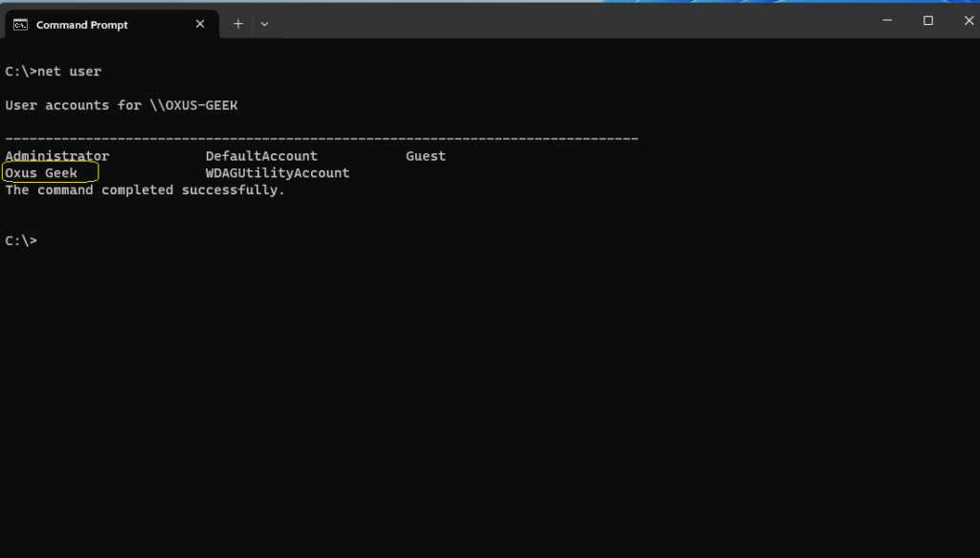Minimize the terminal window

(887, 20)
